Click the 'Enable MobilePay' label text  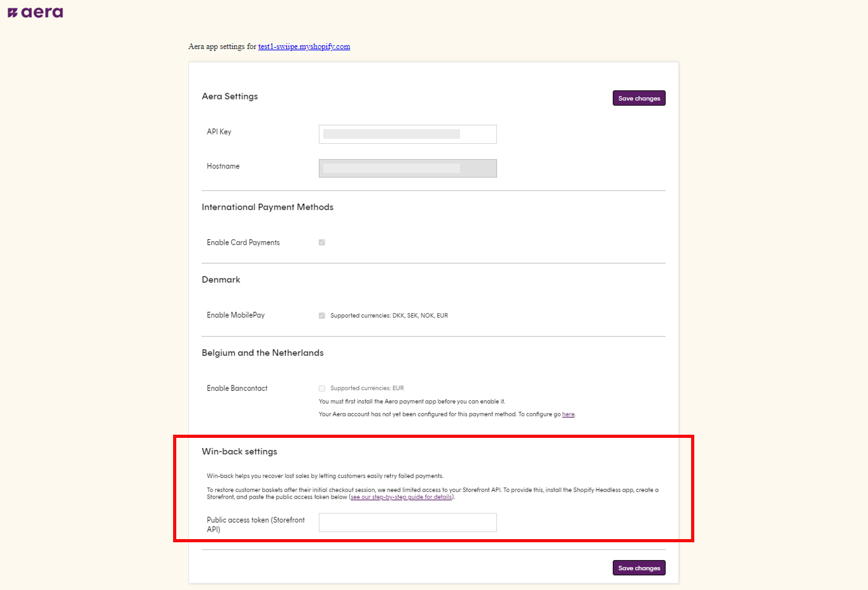click(x=235, y=315)
